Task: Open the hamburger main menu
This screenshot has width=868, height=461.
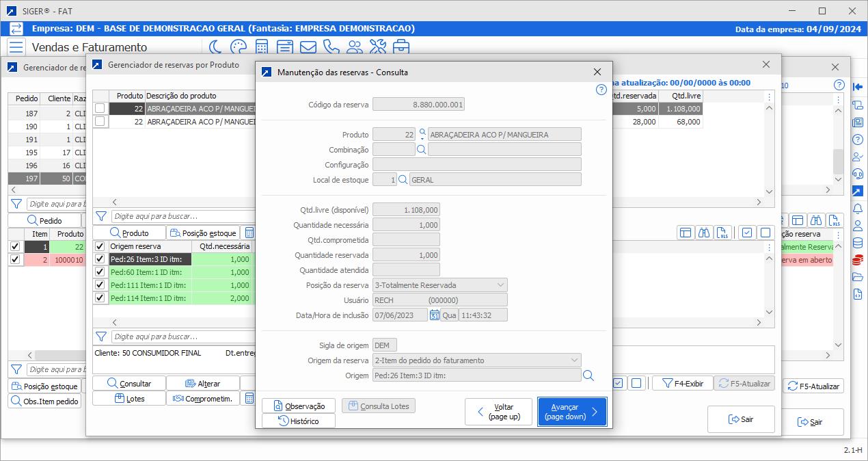Action: point(16,47)
